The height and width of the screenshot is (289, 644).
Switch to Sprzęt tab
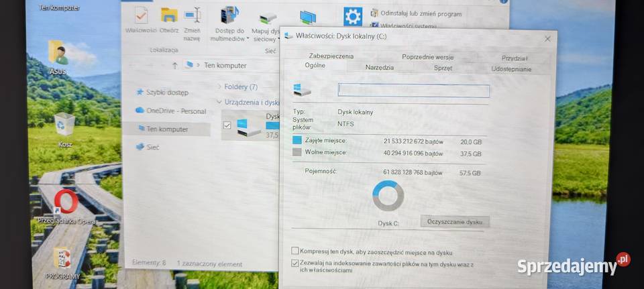click(x=443, y=68)
